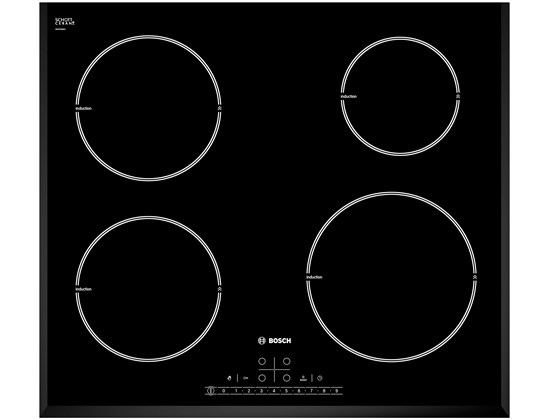
Task: Set power level to 5 on scale
Action: (x=286, y=391)
